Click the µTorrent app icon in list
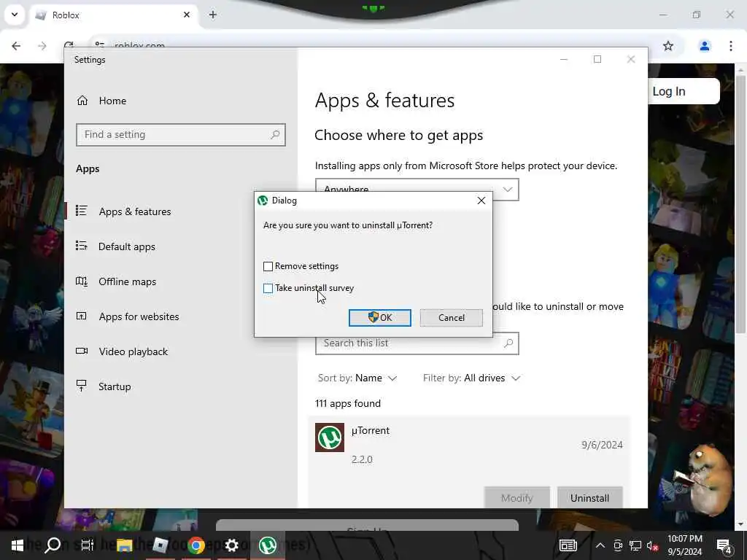 (330, 437)
